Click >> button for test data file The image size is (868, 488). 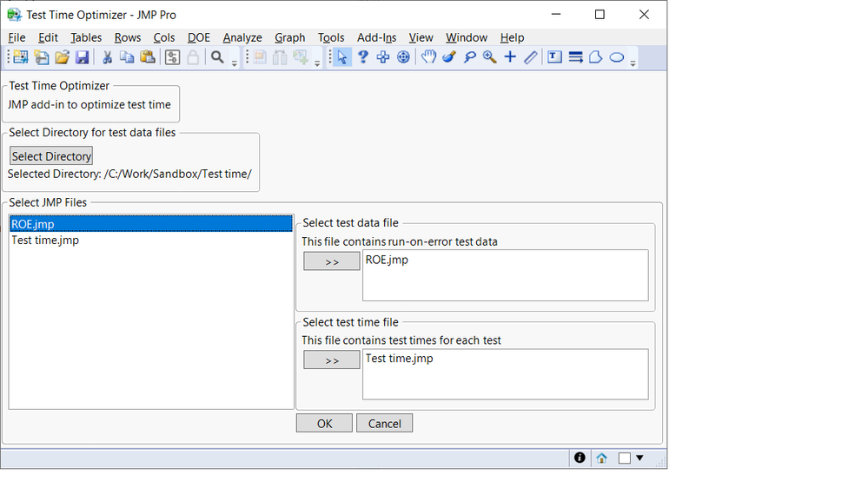pos(332,261)
